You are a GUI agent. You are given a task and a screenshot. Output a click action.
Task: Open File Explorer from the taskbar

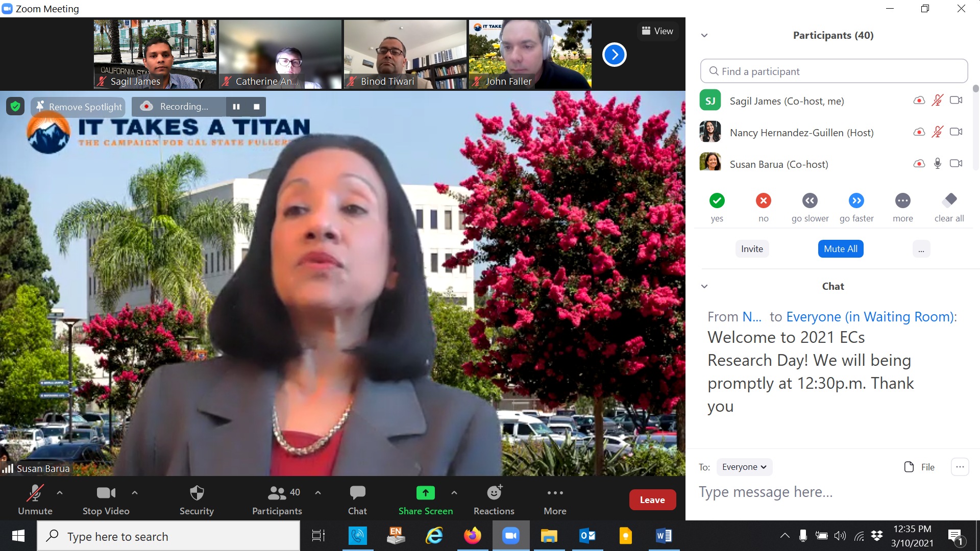pos(549,536)
